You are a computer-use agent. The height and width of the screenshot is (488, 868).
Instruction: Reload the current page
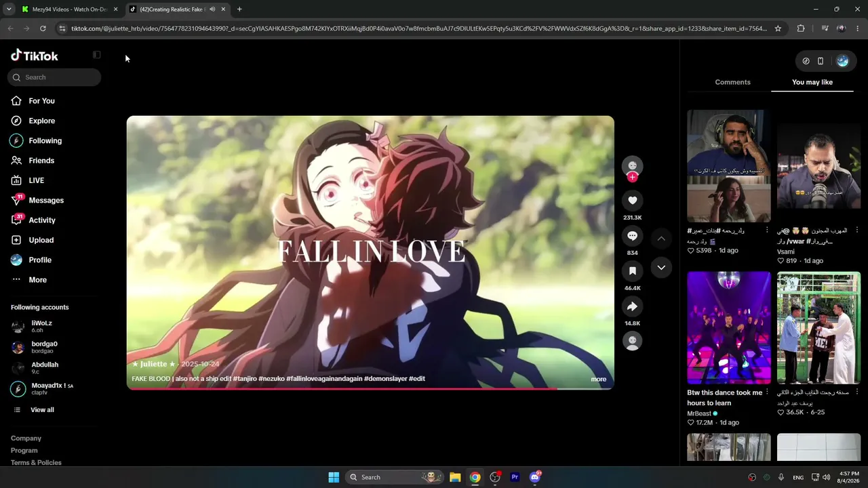tap(43, 28)
